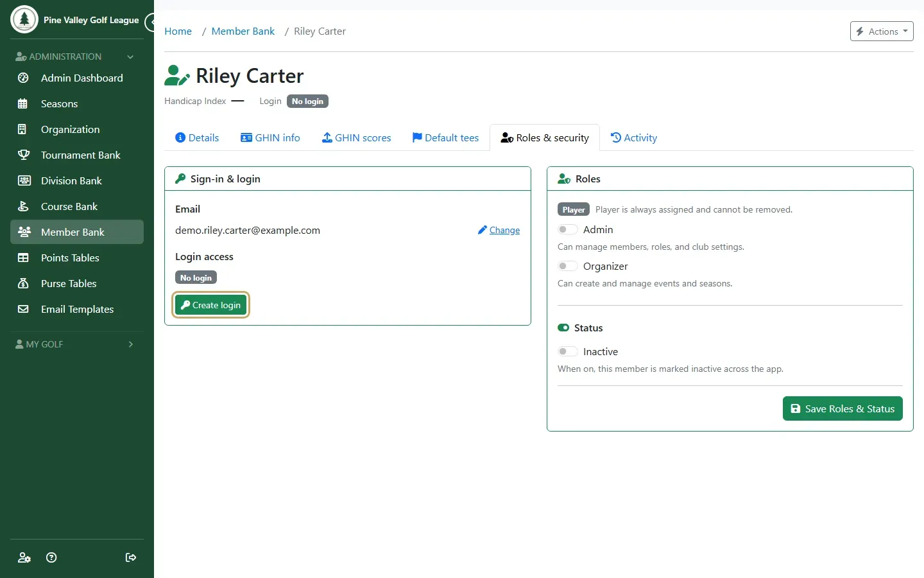The image size is (924, 578).
Task: Open the Default tees tab
Action: point(445,137)
